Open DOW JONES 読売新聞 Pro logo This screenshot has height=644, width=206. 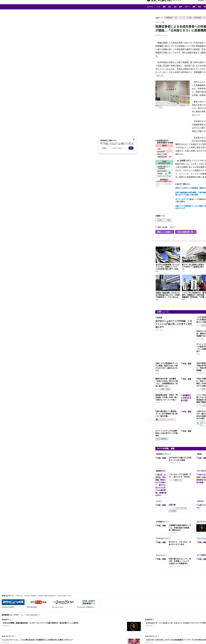tap(89, 602)
